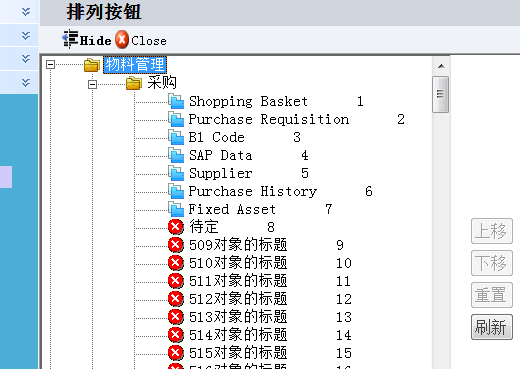520x369 pixels.
Task: Click the B1 Code folder icon
Action: [x=176, y=137]
